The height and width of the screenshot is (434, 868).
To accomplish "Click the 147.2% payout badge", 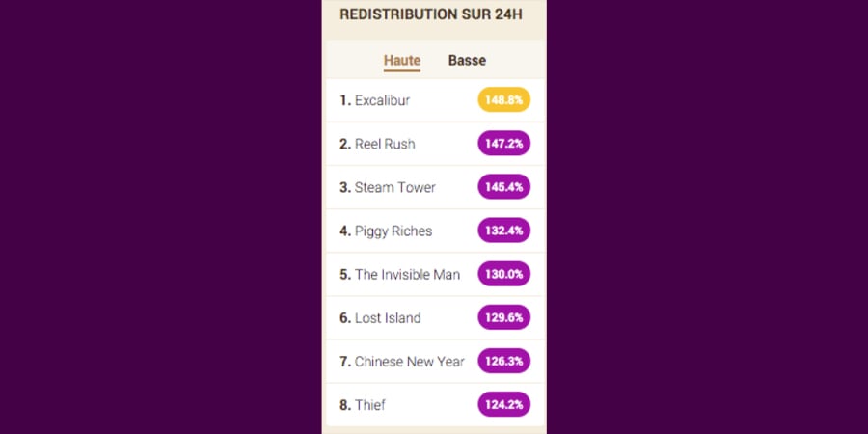I will pos(503,144).
